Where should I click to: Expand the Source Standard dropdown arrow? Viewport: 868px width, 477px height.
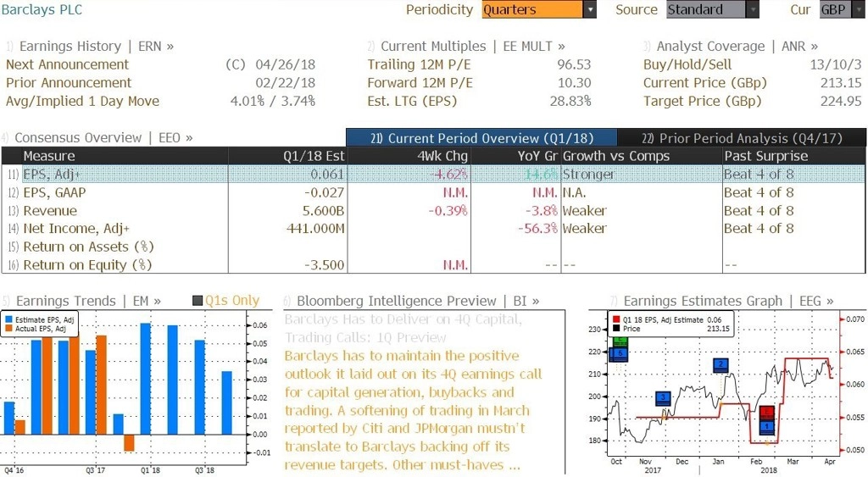pos(753,9)
